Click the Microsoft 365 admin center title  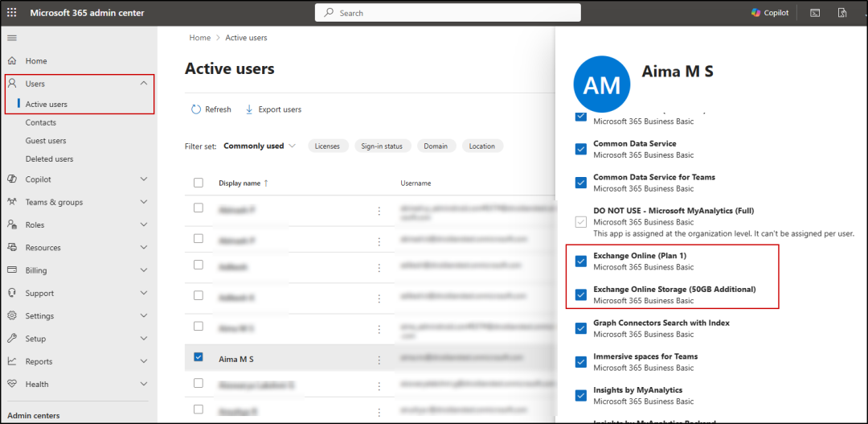[87, 13]
